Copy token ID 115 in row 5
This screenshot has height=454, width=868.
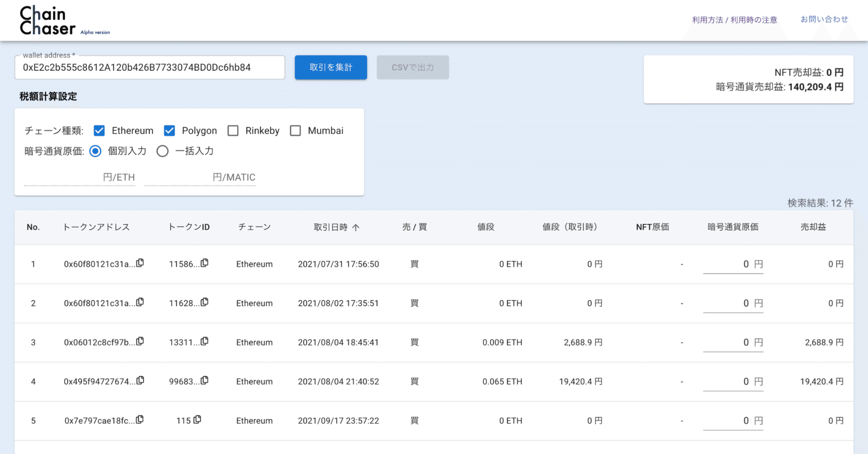tap(198, 420)
